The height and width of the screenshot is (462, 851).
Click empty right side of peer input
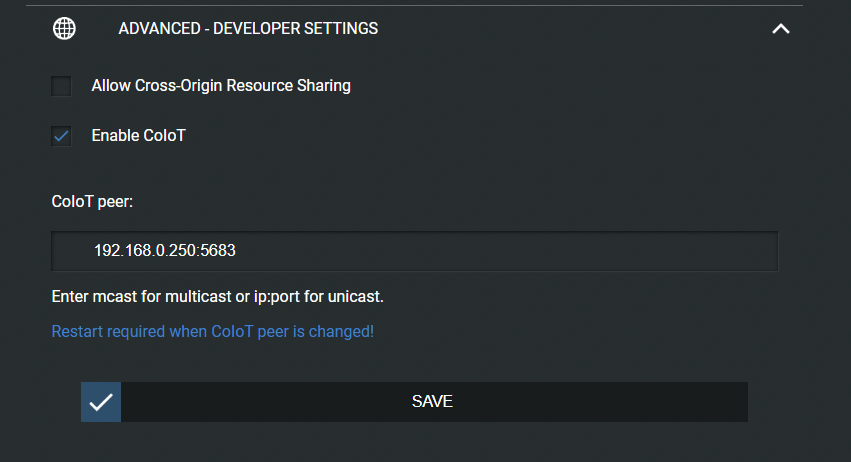(543, 251)
